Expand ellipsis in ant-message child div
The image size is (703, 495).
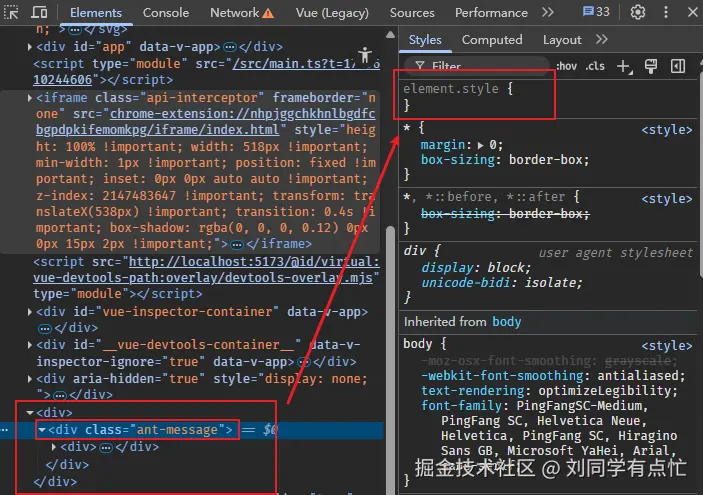coord(106,447)
